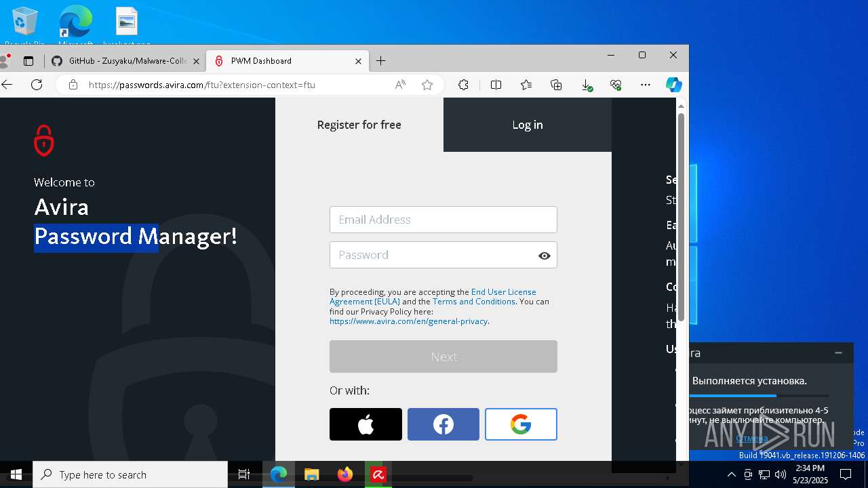Image resolution: width=868 pixels, height=488 pixels.
Task: Sign up with Google
Action: pos(521,424)
